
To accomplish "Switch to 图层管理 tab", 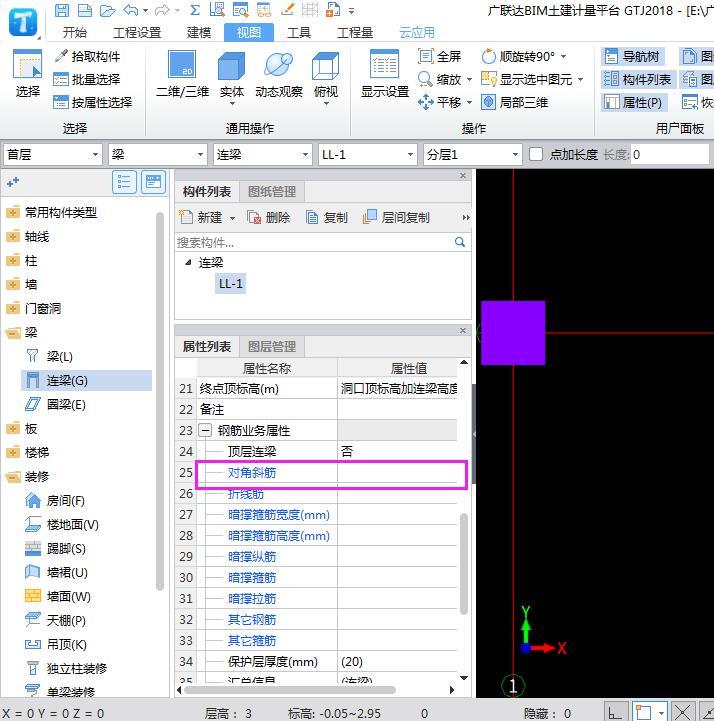I will [x=272, y=346].
